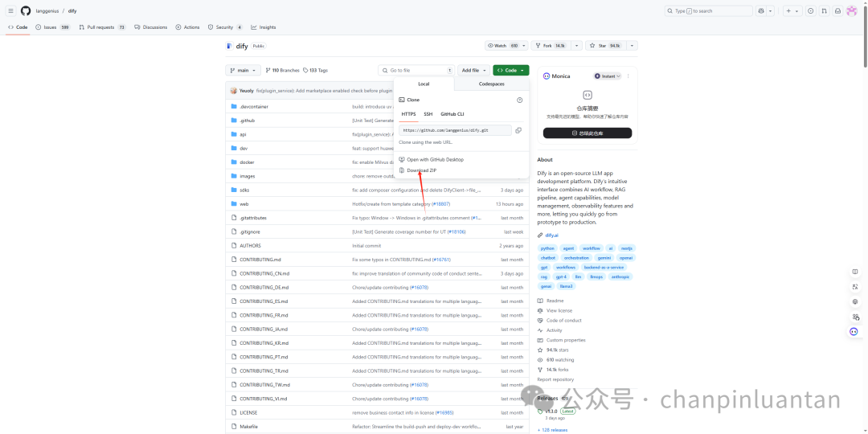
Task: Switch to the Issues tab
Action: (53, 27)
